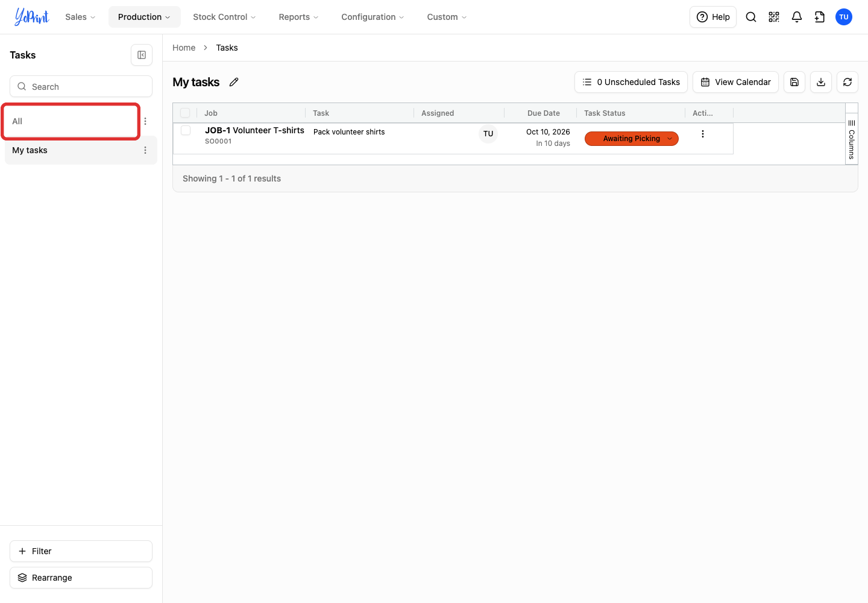The height and width of the screenshot is (603, 868).
Task: Collapse the Tasks sidebar panel icon
Action: click(142, 55)
